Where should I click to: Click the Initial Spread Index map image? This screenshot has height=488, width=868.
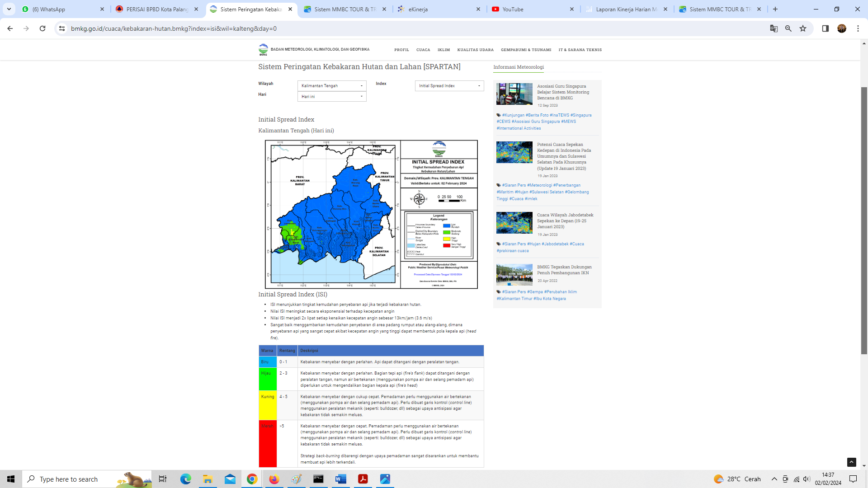(x=371, y=214)
